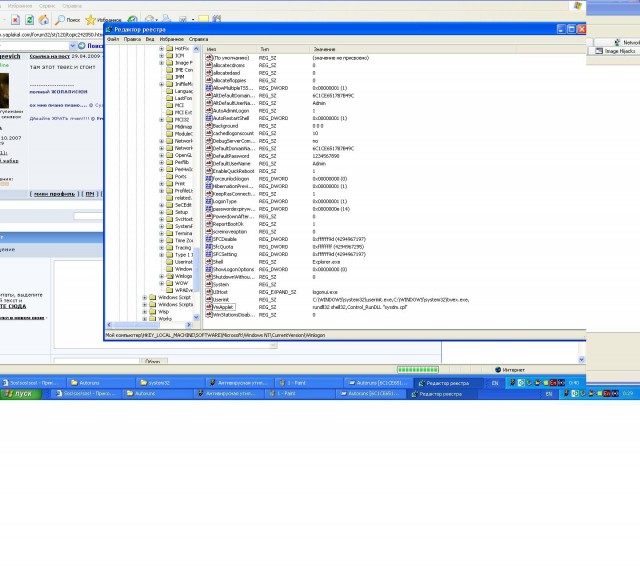This screenshot has width=640, height=569.
Task: Click the Значение column header
Action: click(x=413, y=49)
